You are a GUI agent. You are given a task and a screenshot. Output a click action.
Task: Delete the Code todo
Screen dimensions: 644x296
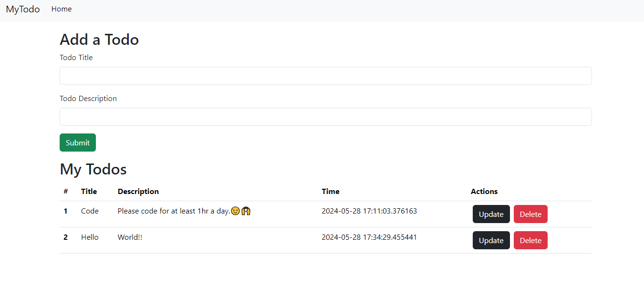coord(530,214)
